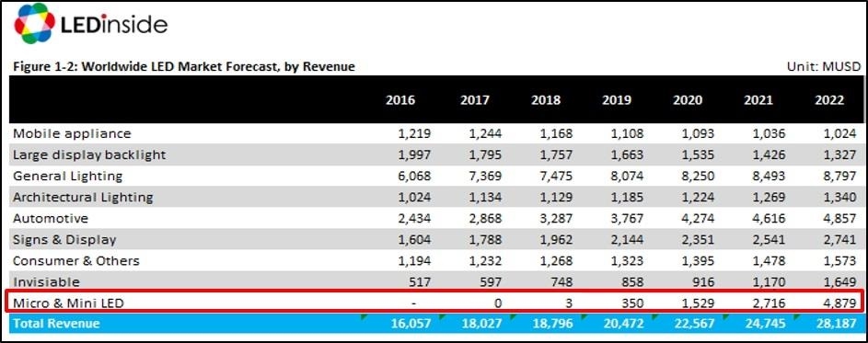Click the Automotive row label

pos(51,219)
